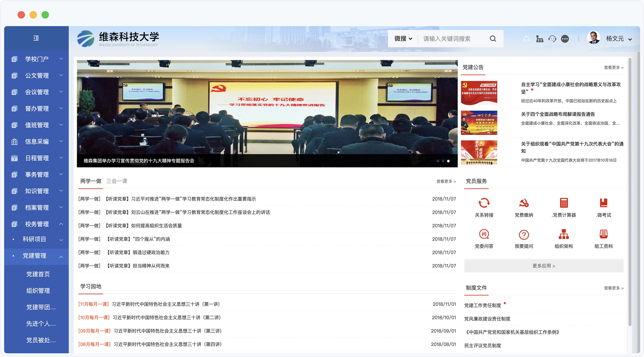The image size is (644, 357).
Task: Open the 党委问答 Q&A icon
Action: [484, 234]
